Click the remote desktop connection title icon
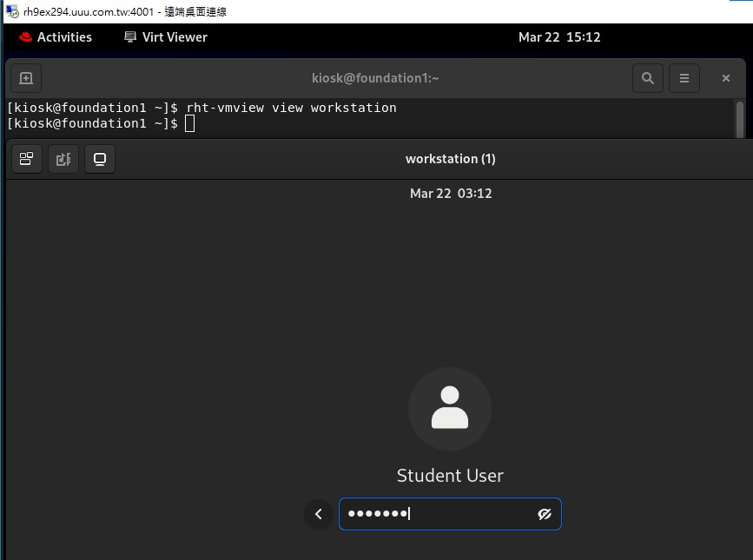The height and width of the screenshot is (560, 753). coord(11,11)
